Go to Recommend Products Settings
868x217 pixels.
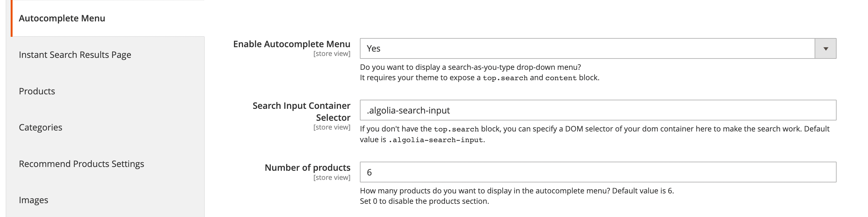81,164
